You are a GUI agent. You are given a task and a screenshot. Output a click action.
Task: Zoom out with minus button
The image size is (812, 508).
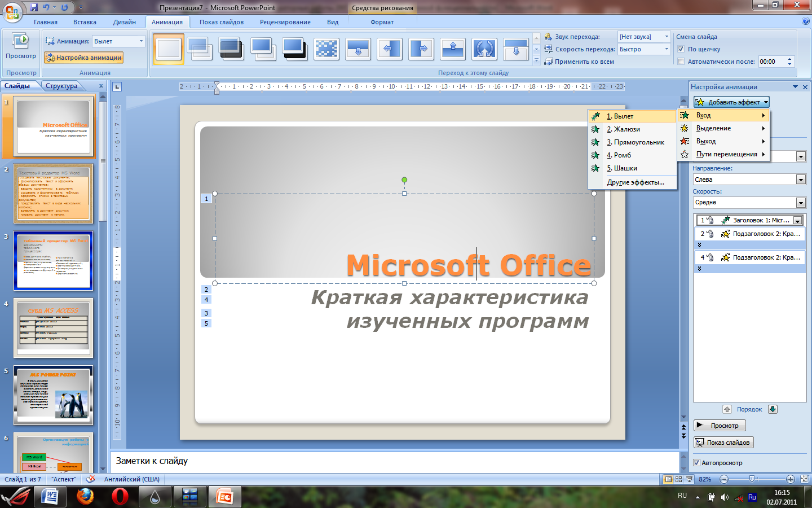724,479
